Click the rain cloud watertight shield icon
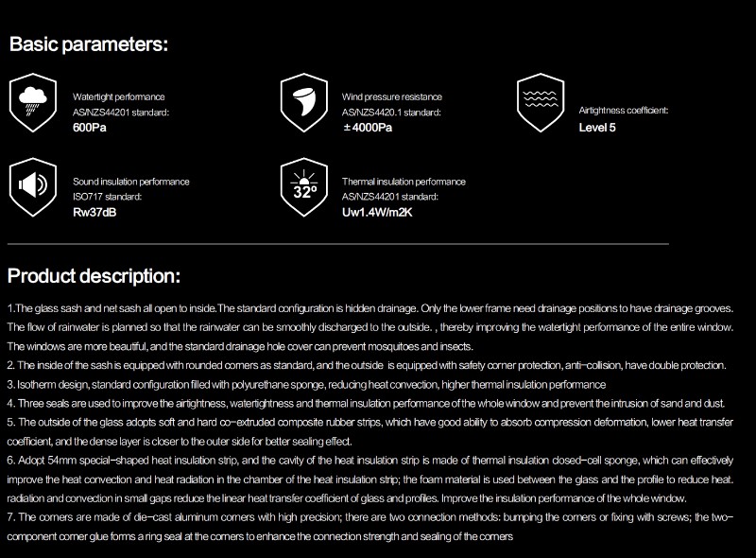Screen dimensions: 756x558 pyautogui.click(x=33, y=103)
